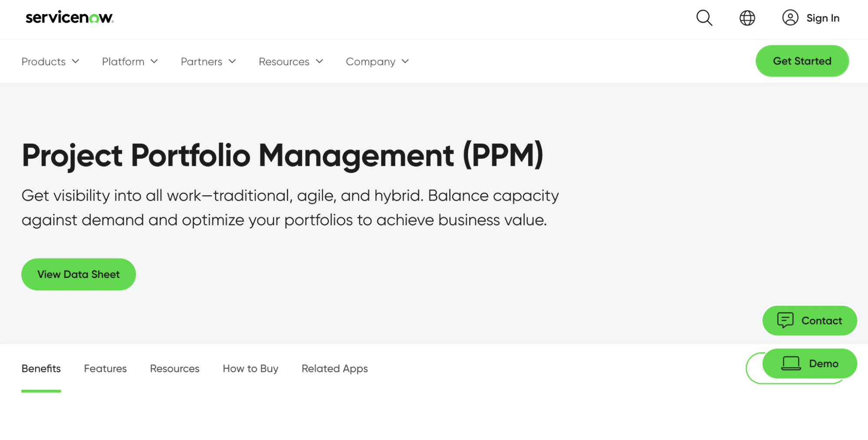This screenshot has height=440, width=868.
Task: Expand the Company dropdown menu
Action: click(377, 62)
